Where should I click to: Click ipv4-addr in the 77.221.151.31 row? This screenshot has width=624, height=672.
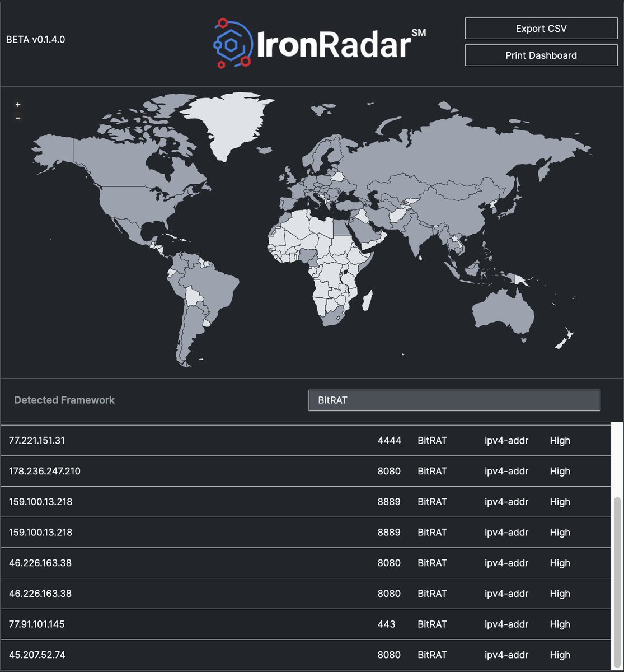pyautogui.click(x=506, y=441)
